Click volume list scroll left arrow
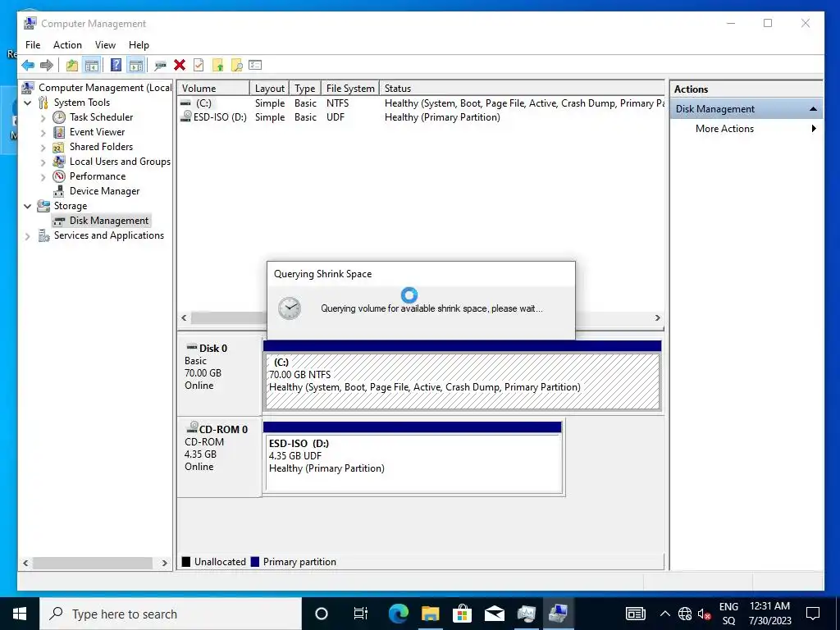840x630 pixels. 185,317
